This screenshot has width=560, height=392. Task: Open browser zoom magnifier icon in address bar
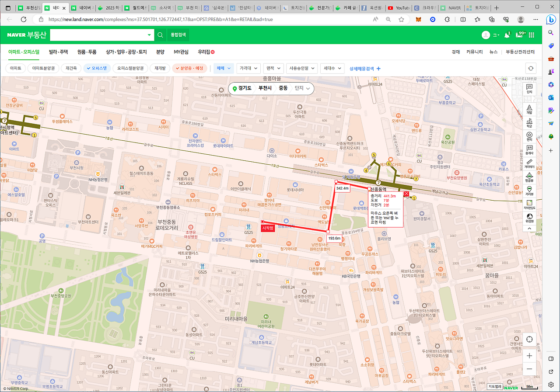(x=388, y=20)
